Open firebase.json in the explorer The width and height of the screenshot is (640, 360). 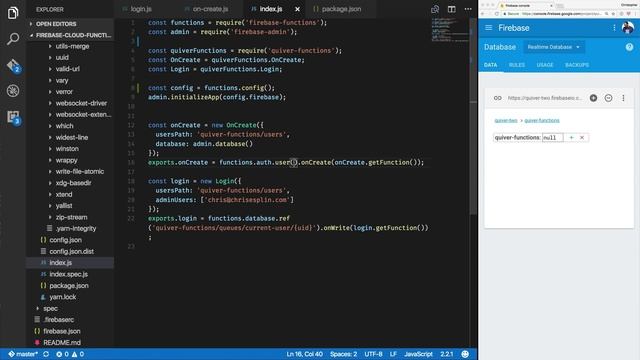[x=70, y=331]
